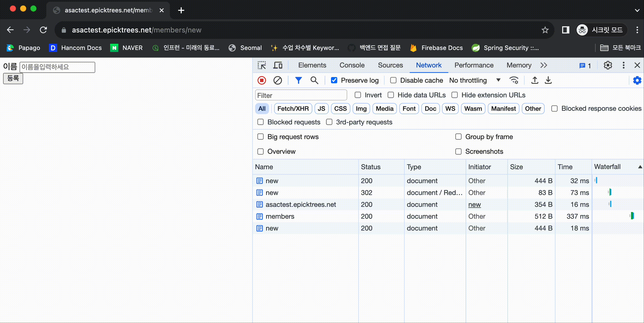Expand more DevTools tabs chevron
This screenshot has height=323, width=644.
[544, 65]
